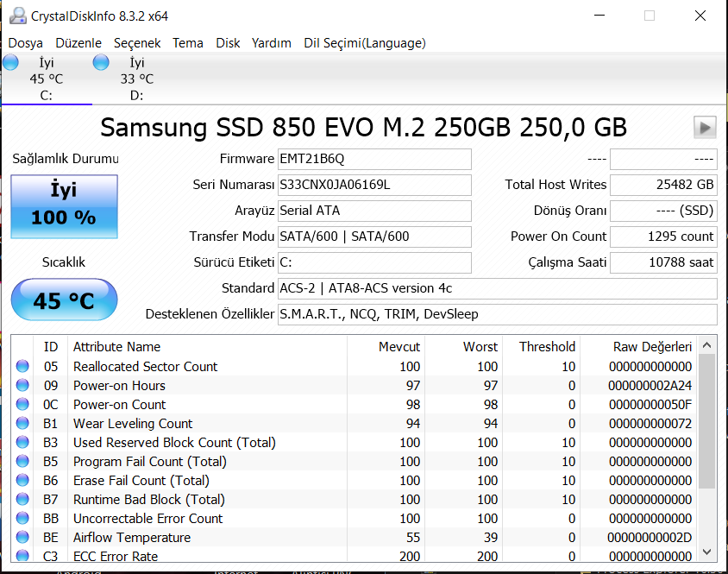Click the ID column header
This screenshot has height=574, width=728.
click(51, 347)
